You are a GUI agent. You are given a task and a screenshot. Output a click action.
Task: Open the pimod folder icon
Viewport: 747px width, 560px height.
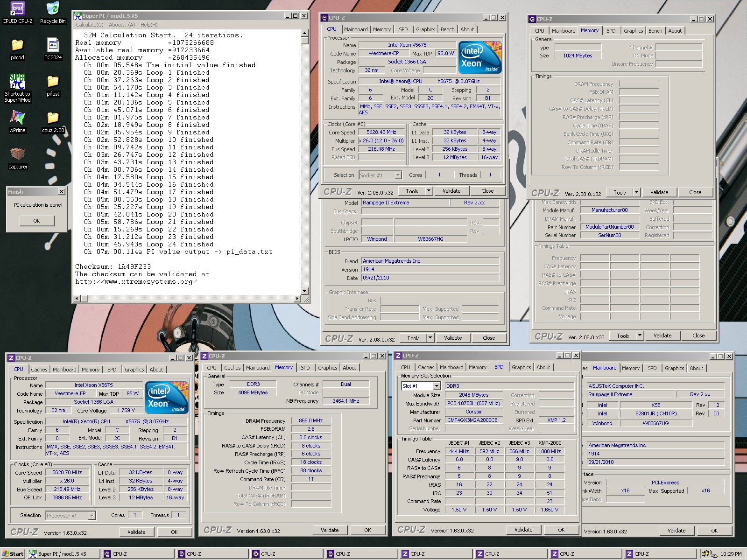click(x=17, y=49)
